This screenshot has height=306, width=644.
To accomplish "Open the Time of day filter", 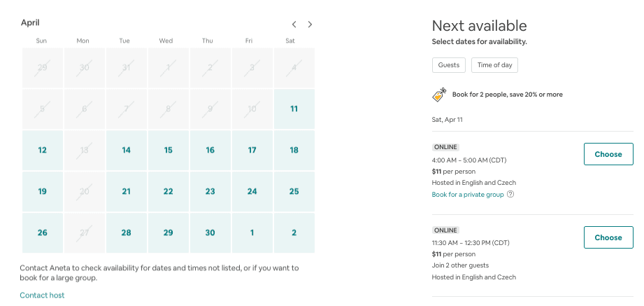I will [495, 65].
